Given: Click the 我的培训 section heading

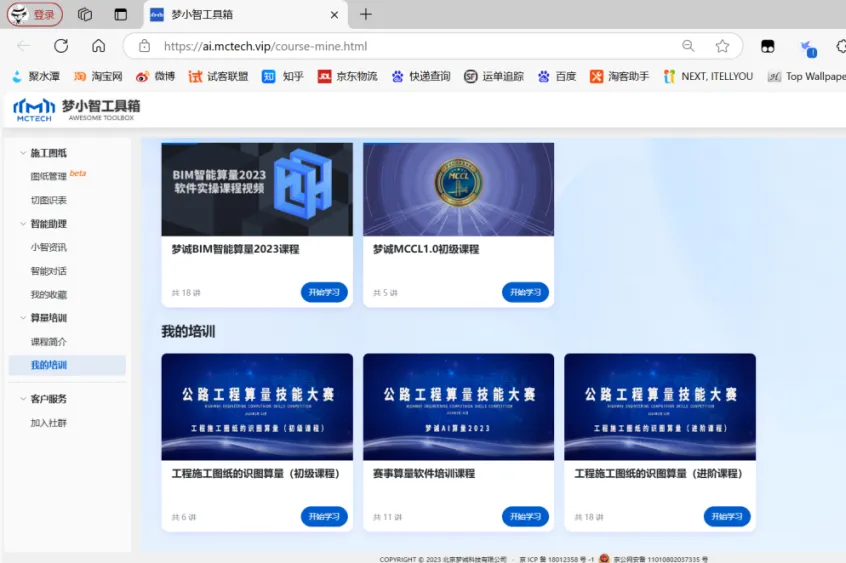Looking at the screenshot, I should 188,331.
